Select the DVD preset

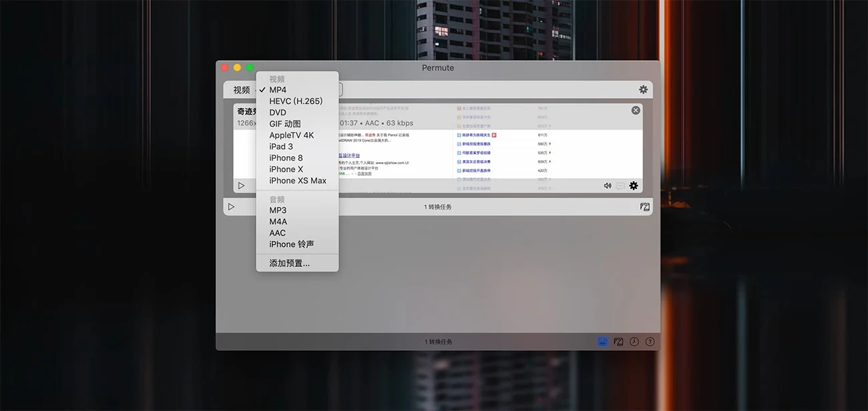click(278, 113)
